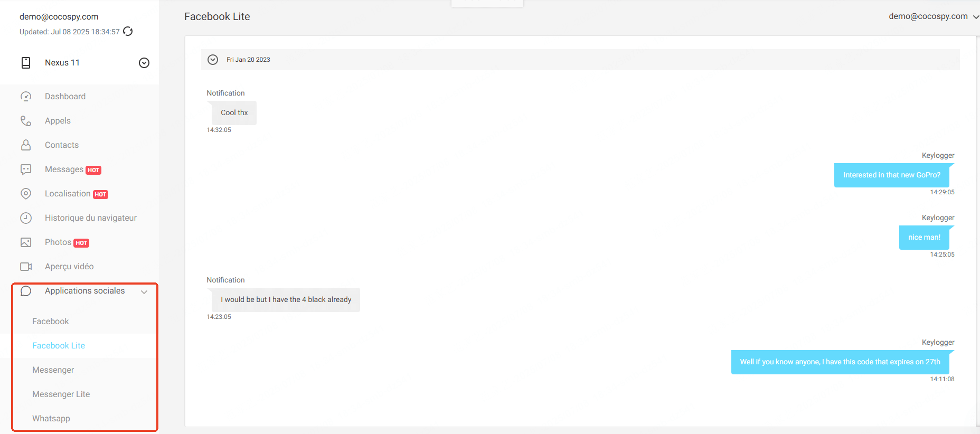Viewport: 980px width, 434px height.
Task: Select Messenger in social apps list
Action: [53, 370]
